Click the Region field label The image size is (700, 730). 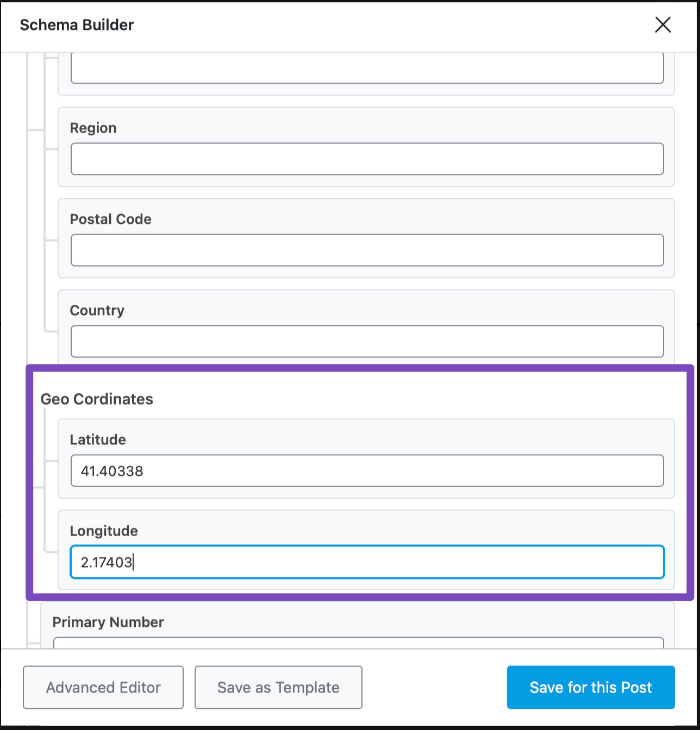[x=93, y=128]
